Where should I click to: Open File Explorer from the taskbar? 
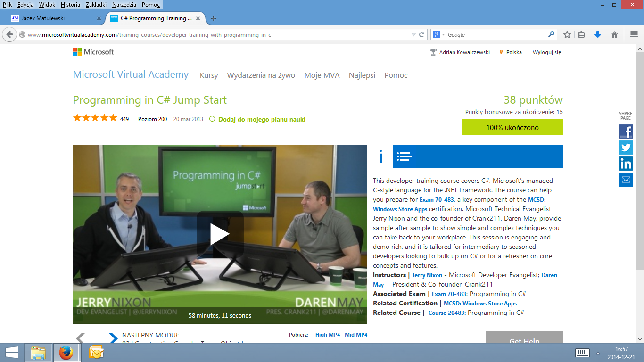pyautogui.click(x=38, y=353)
